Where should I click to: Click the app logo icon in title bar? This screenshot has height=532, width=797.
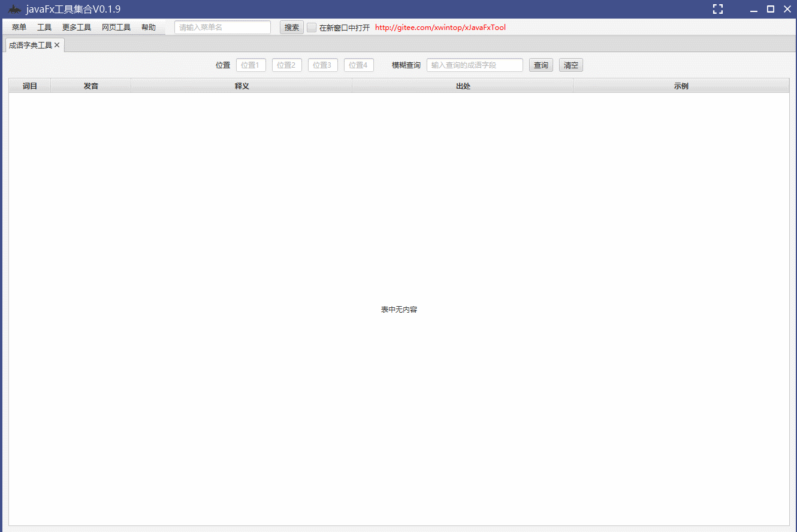point(14,9)
